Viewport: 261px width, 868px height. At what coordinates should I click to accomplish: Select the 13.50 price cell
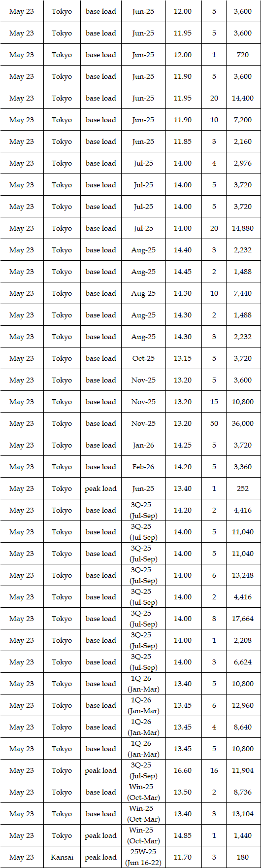click(183, 792)
